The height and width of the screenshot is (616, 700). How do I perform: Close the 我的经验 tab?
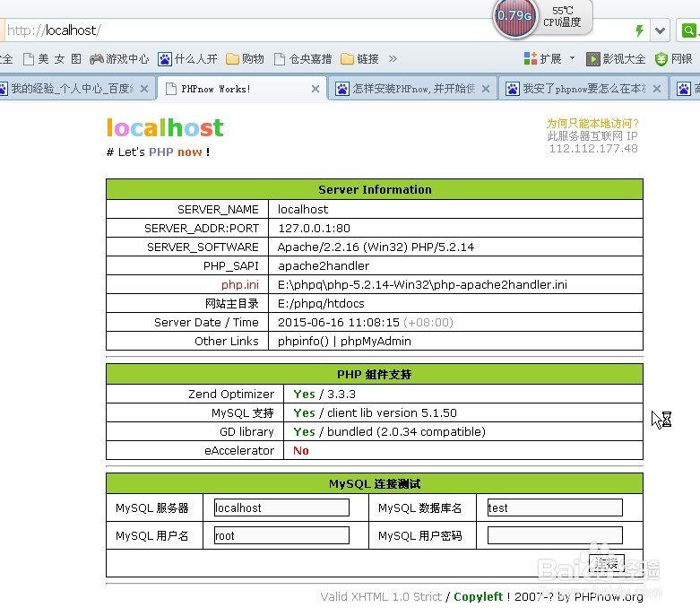click(143, 89)
